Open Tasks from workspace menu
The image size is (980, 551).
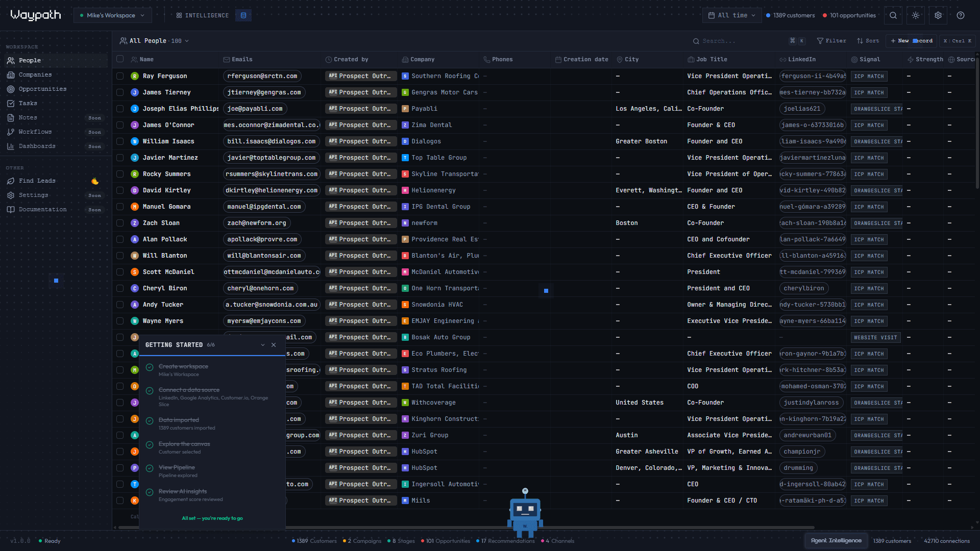(28, 103)
